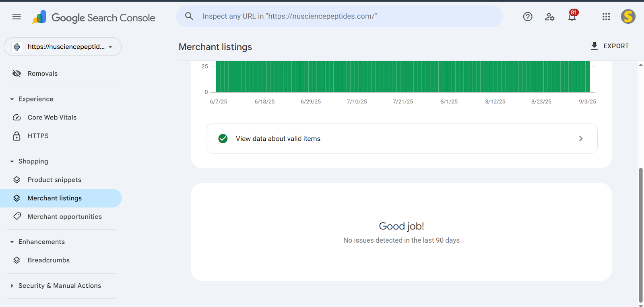Screen dimensions: 644x307
Task: Click the Breadcrumbs layers icon
Action: (x=17, y=260)
